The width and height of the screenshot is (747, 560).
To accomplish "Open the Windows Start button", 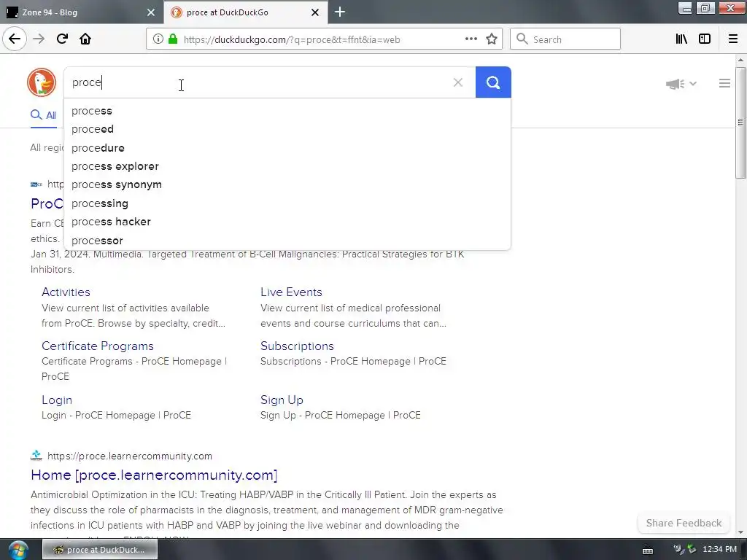I will click(18, 550).
